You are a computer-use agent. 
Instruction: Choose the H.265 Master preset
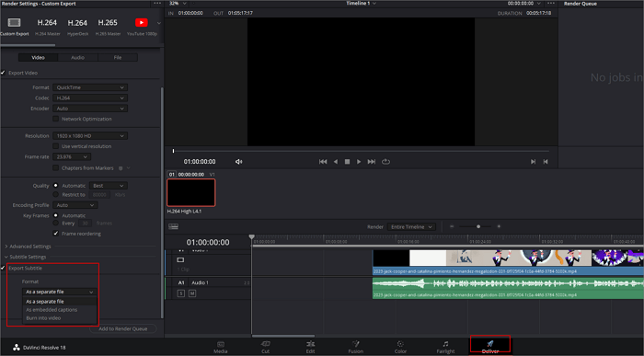click(x=108, y=23)
